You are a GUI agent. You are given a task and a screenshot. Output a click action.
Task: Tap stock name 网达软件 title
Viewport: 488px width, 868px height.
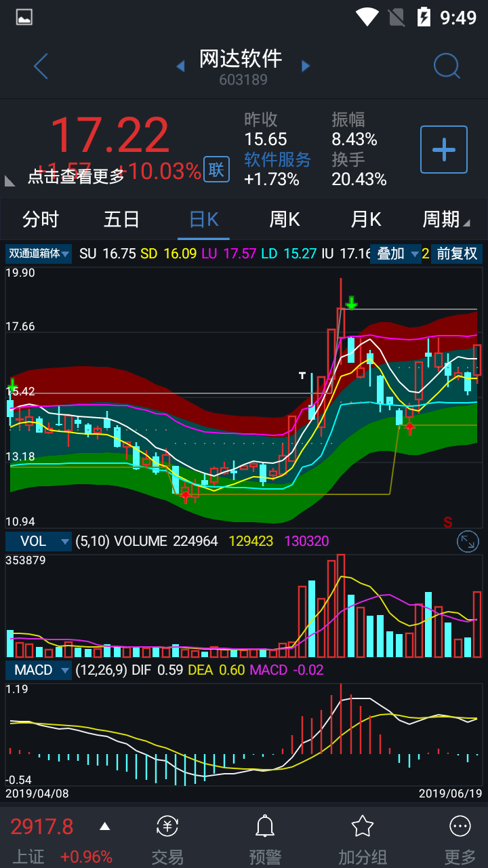tap(241, 58)
